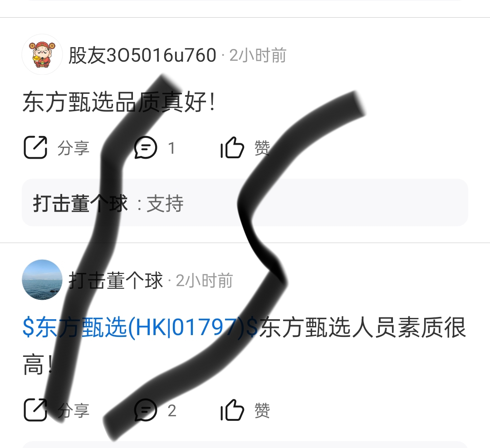Open the 股友305016u760 username profile
The image size is (490, 448).
click(x=142, y=55)
